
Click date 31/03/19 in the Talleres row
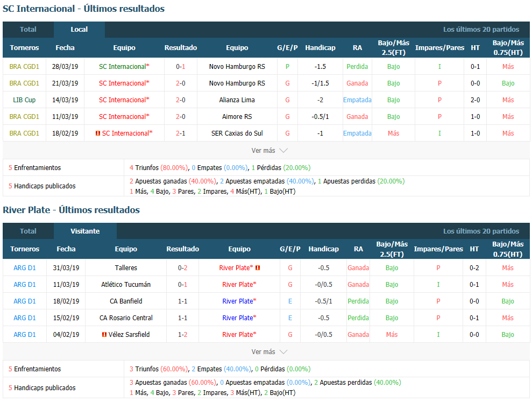coord(66,268)
